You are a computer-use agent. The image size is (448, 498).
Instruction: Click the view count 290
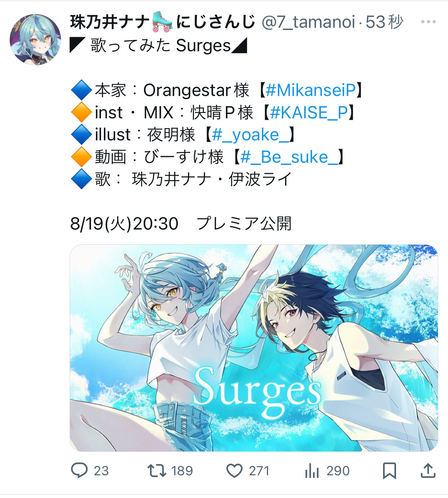click(x=338, y=471)
